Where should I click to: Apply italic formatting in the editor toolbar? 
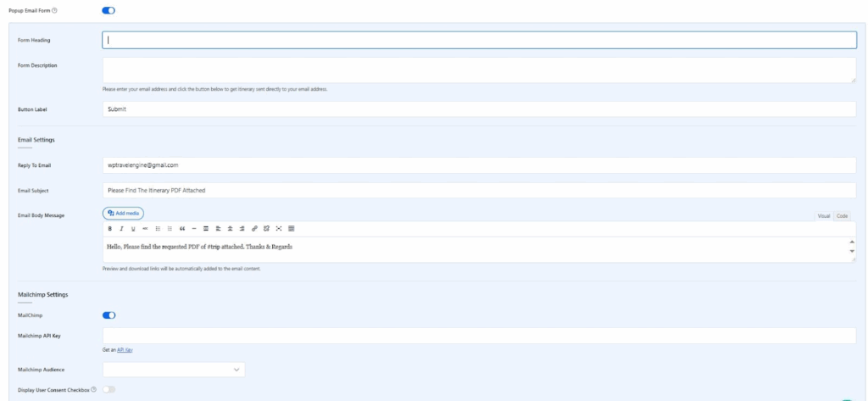coord(121,229)
